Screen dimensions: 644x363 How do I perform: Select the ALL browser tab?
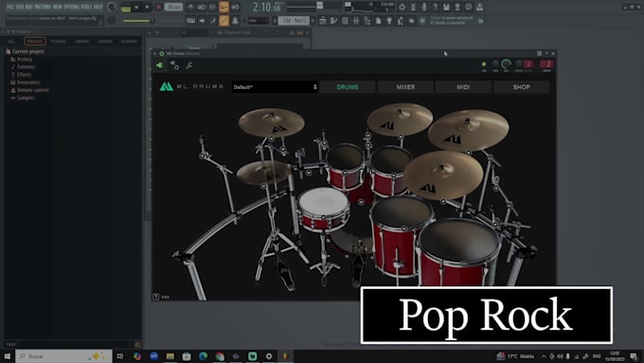(x=11, y=42)
